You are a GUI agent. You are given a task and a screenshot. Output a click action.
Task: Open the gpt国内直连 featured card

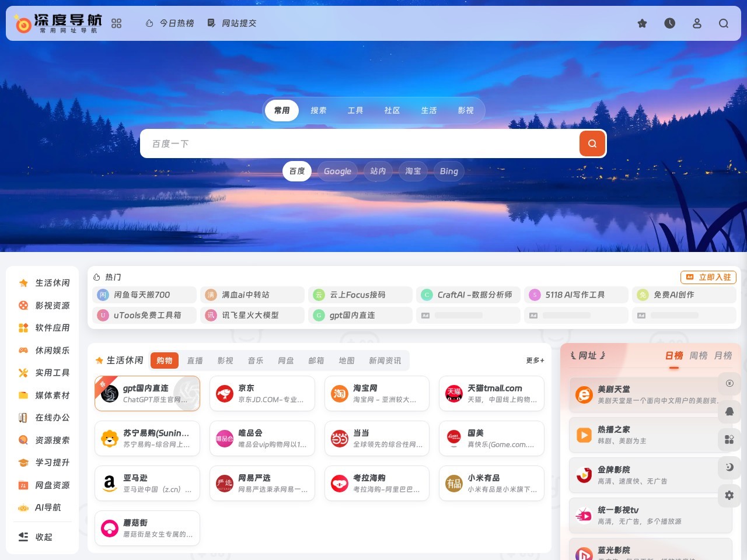[147, 394]
